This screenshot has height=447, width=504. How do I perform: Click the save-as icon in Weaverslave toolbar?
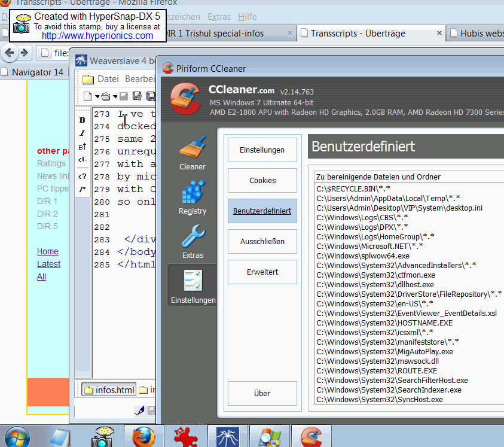[138, 96]
